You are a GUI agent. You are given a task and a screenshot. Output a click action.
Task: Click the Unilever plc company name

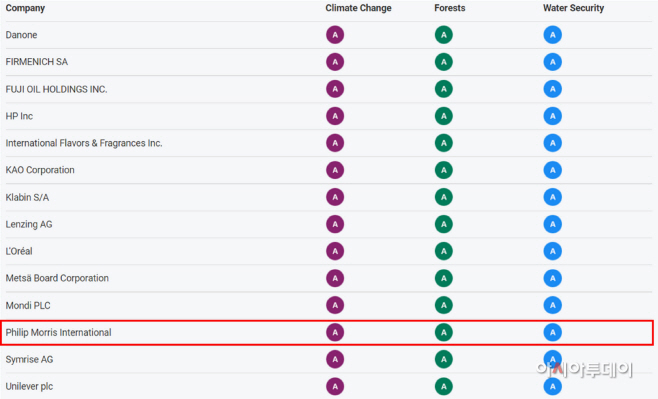[29, 386]
